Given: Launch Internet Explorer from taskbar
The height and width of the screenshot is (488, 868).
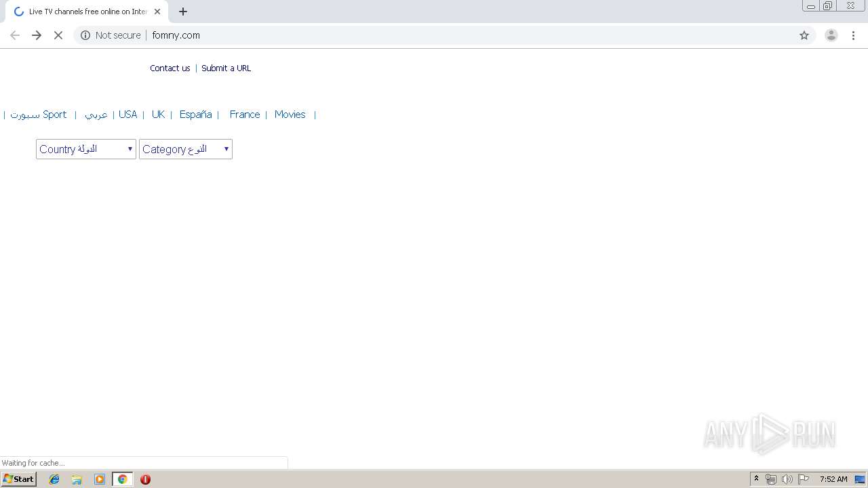Looking at the screenshot, I should point(54,479).
